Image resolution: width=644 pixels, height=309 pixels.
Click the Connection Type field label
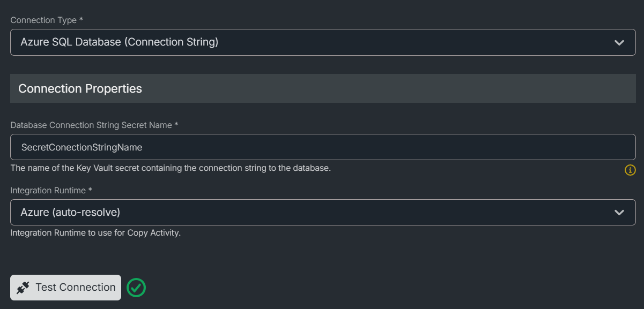tap(43, 20)
